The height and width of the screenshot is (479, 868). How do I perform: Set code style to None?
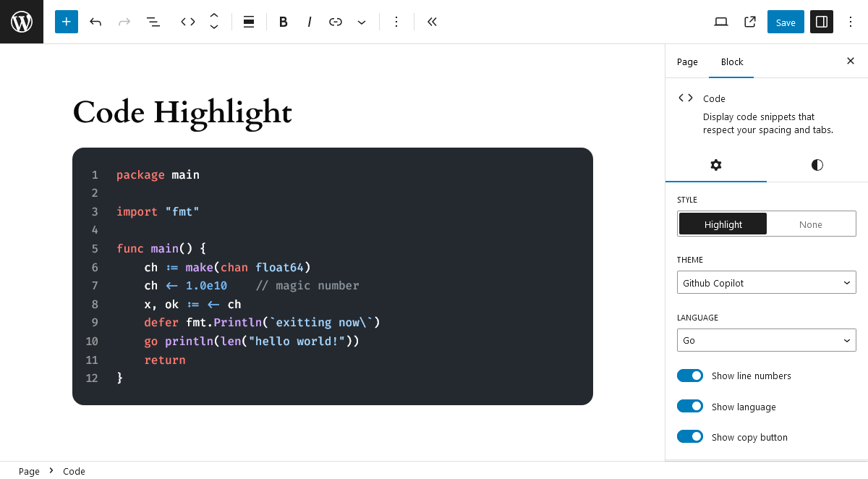click(810, 224)
